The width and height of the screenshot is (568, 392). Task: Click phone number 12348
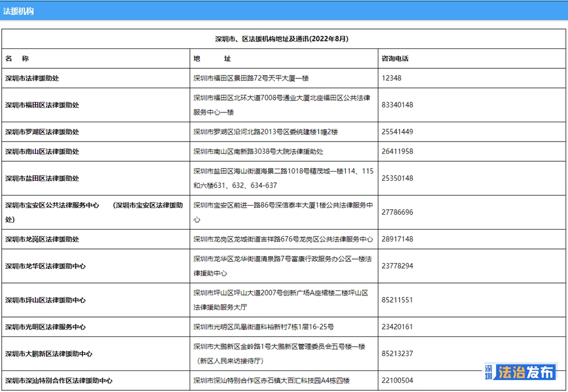(x=392, y=78)
